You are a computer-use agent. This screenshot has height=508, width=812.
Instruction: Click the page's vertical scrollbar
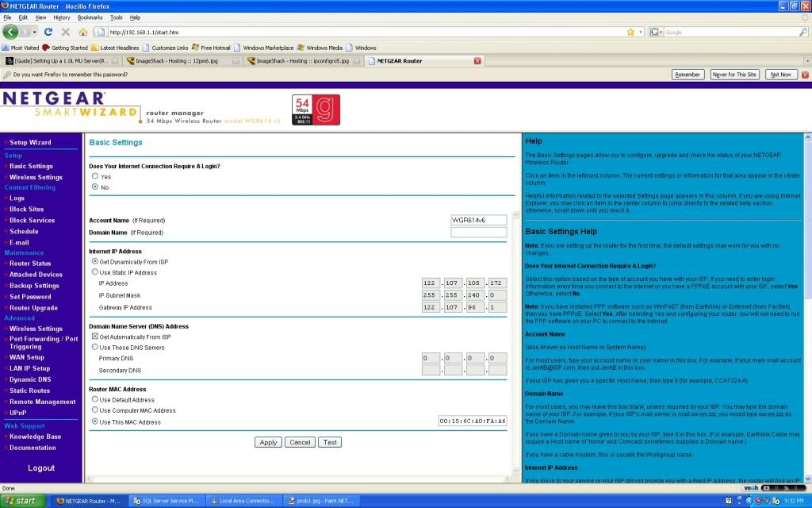click(x=807, y=317)
